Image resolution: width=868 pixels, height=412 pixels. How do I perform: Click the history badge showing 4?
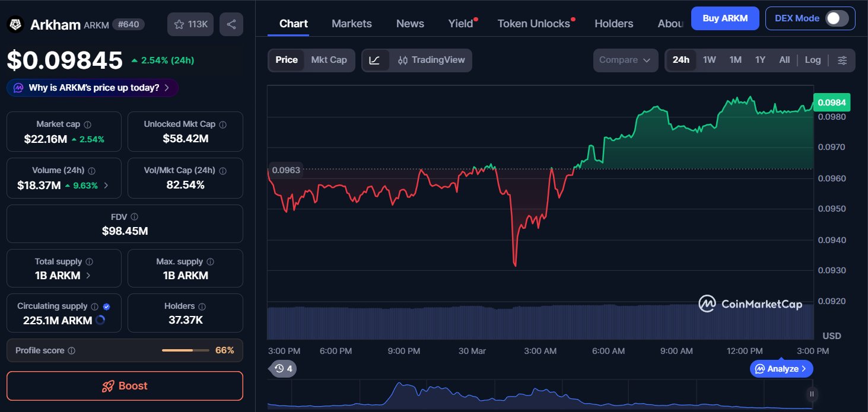pos(284,368)
